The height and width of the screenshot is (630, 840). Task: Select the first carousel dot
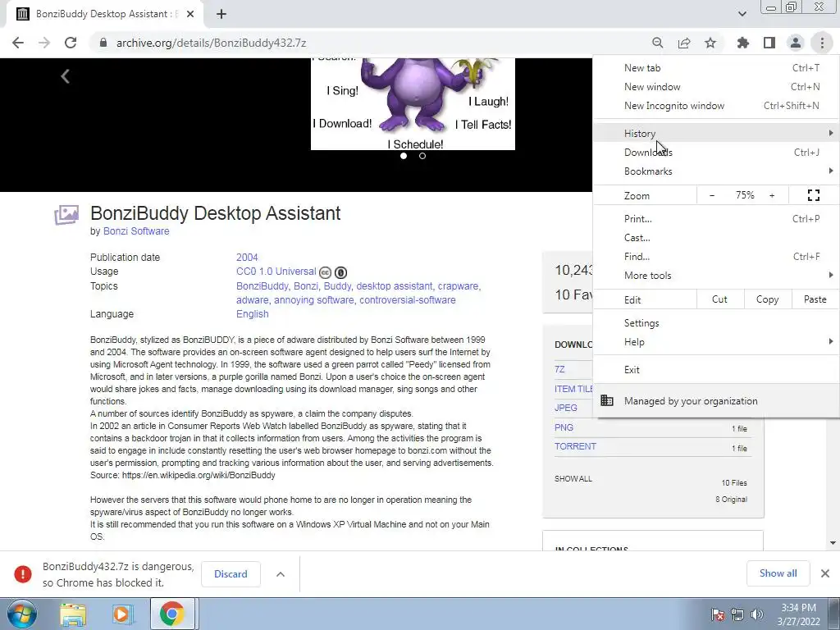tap(404, 156)
